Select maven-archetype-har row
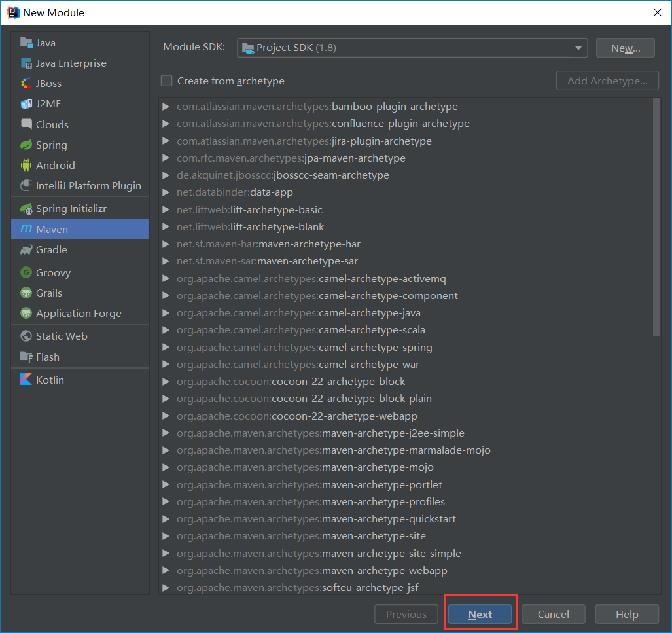Screen dimensions: 672x633 (x=405, y=244)
